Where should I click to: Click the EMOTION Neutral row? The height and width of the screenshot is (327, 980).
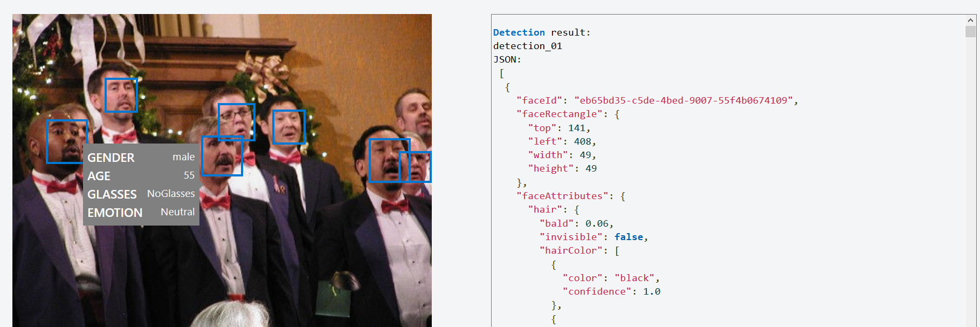pyautogui.click(x=141, y=212)
